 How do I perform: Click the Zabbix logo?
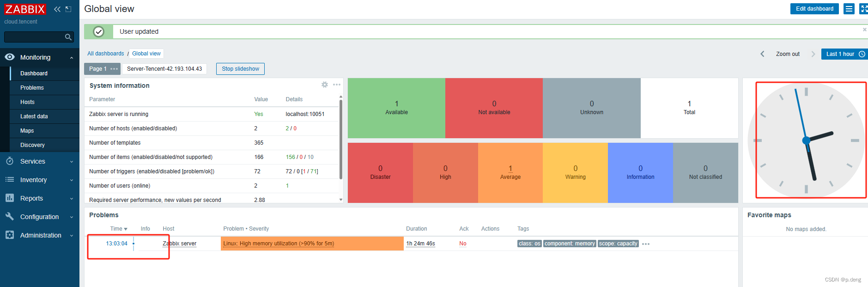[x=25, y=9]
